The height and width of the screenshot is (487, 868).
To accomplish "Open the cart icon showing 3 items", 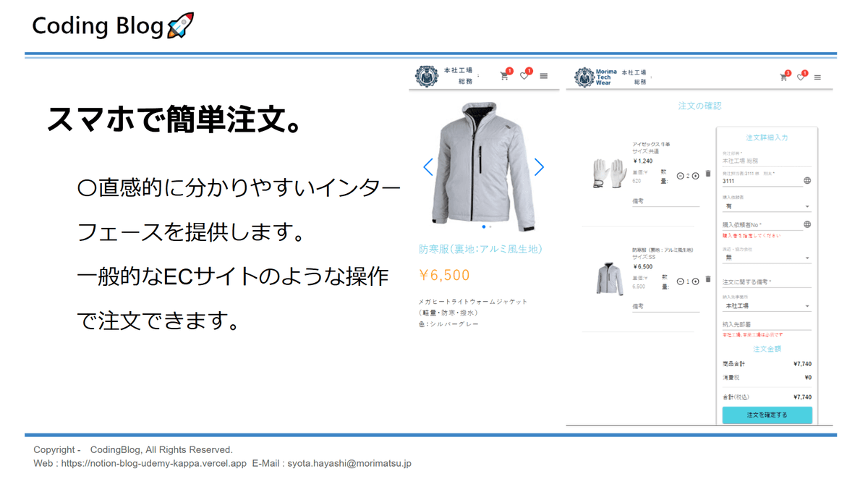I will pos(783,76).
